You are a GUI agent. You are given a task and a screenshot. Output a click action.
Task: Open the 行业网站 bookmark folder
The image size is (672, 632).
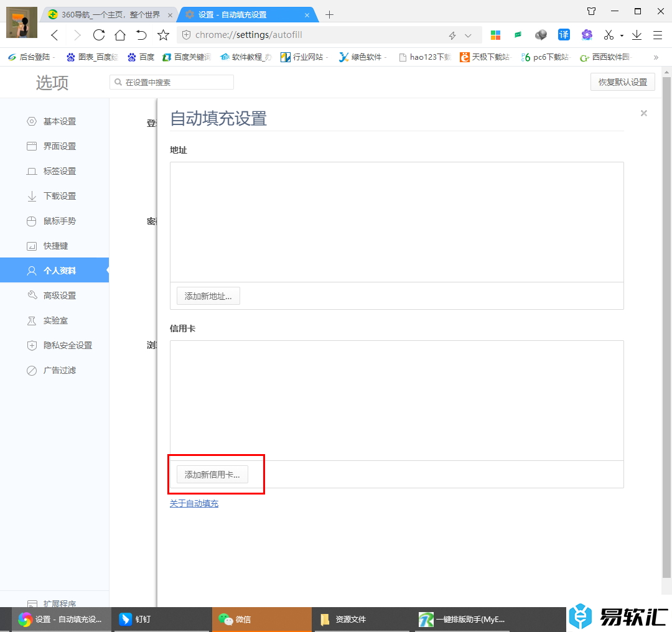[305, 57]
